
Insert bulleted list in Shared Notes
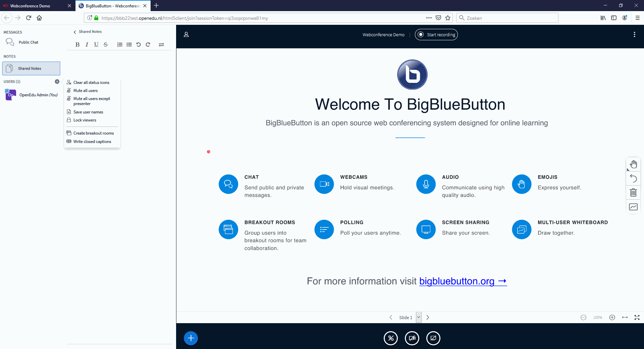coord(129,45)
